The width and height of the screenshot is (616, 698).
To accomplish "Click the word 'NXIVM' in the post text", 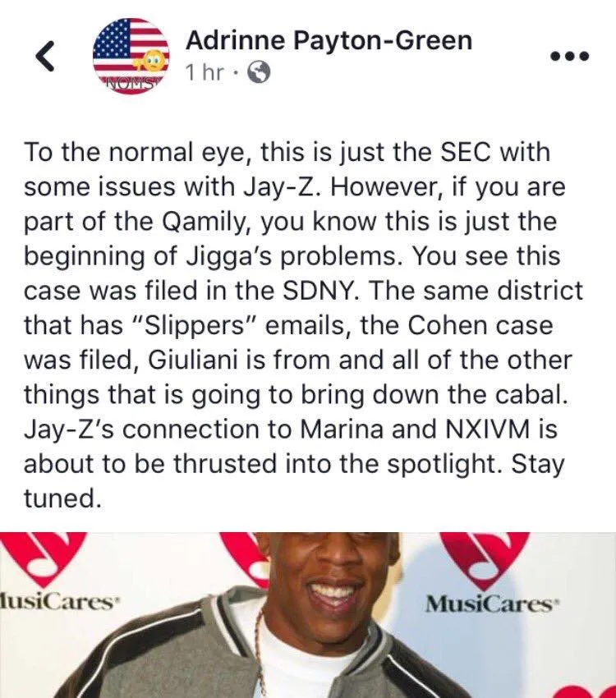I will [x=482, y=429].
